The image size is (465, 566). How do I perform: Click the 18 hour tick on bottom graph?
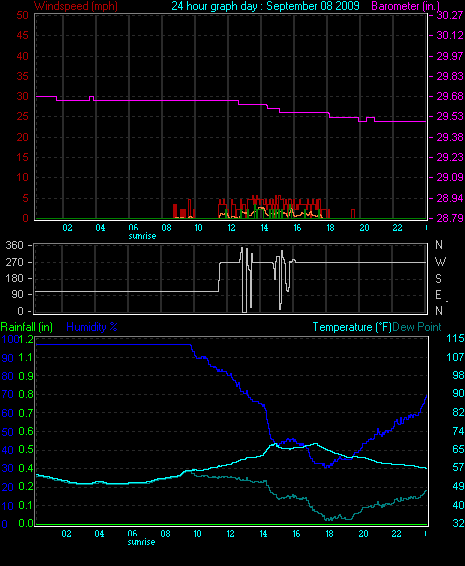click(329, 534)
